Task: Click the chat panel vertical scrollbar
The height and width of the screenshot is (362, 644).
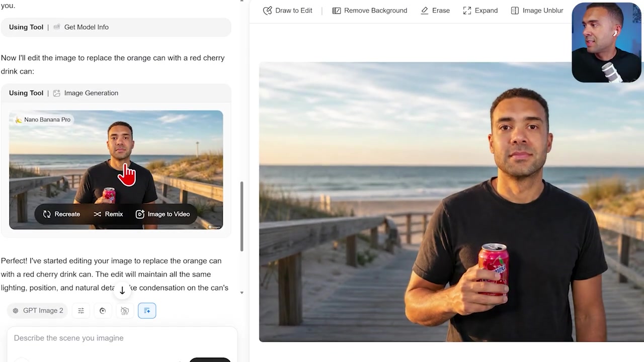Action: [x=242, y=216]
